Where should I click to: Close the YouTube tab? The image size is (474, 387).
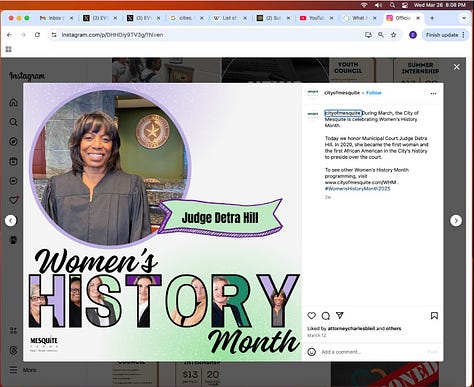[x=331, y=18]
